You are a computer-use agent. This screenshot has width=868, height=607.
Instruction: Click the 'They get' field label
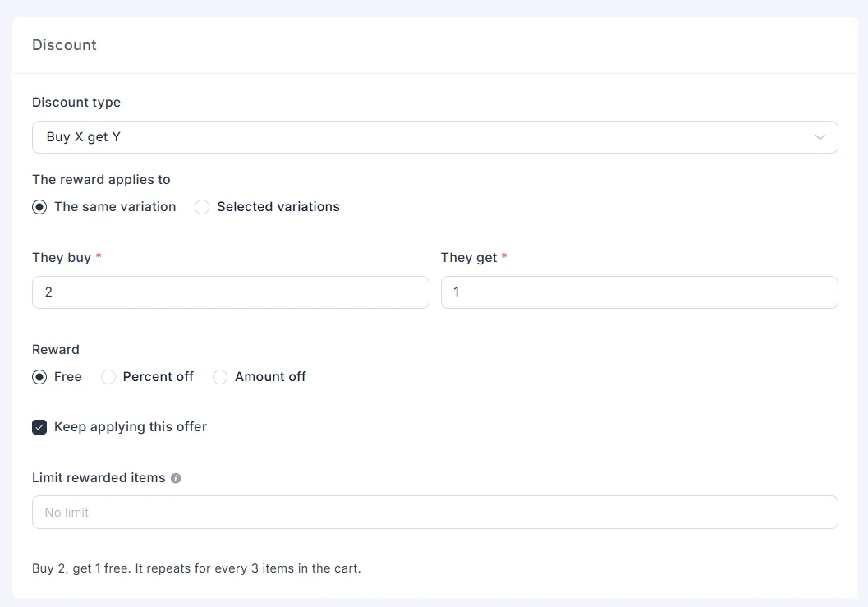coord(469,258)
